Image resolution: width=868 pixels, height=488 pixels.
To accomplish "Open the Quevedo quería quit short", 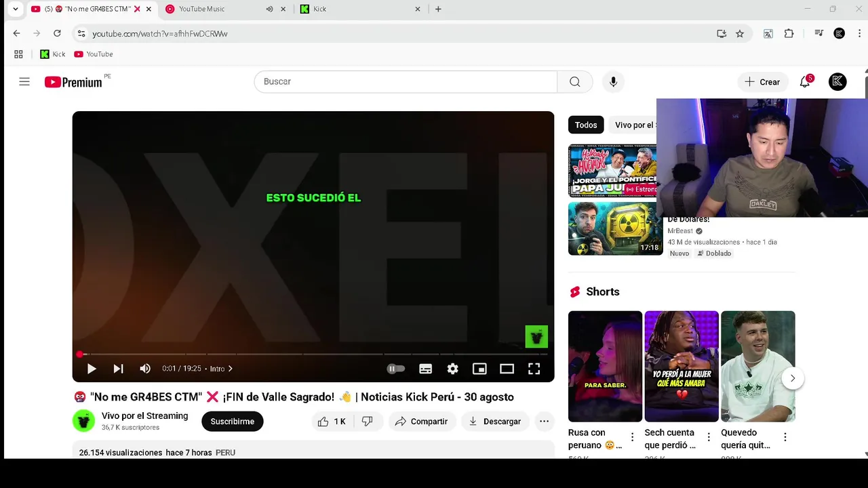I will pyautogui.click(x=758, y=366).
